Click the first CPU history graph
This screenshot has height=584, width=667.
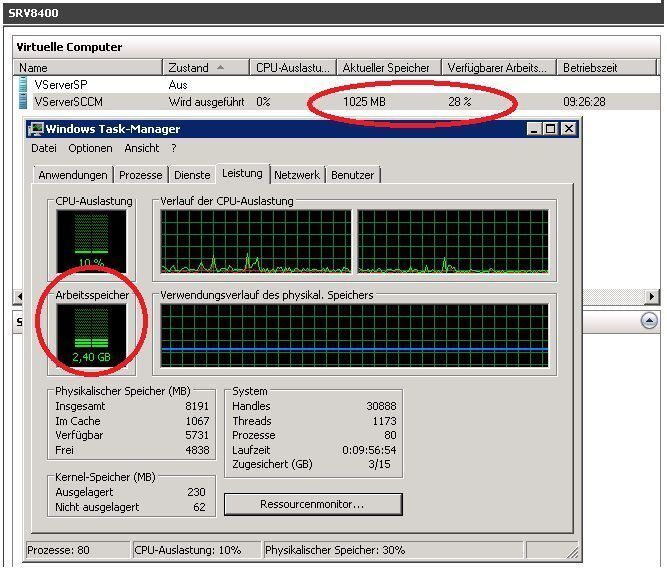[x=256, y=241]
